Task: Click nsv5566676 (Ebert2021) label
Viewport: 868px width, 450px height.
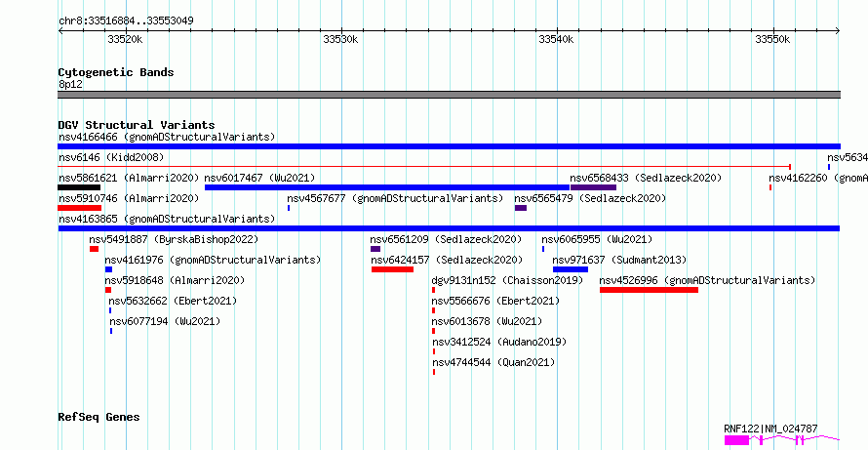Action: [x=496, y=301]
